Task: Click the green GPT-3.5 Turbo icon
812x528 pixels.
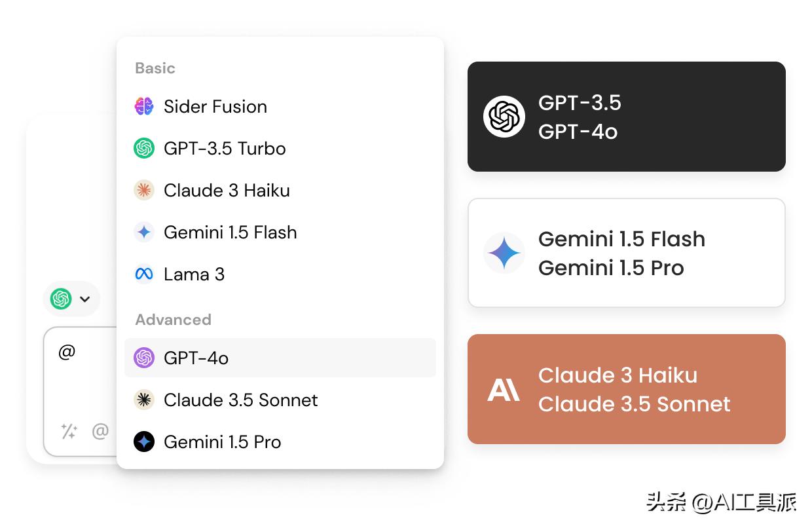Action: click(x=144, y=148)
